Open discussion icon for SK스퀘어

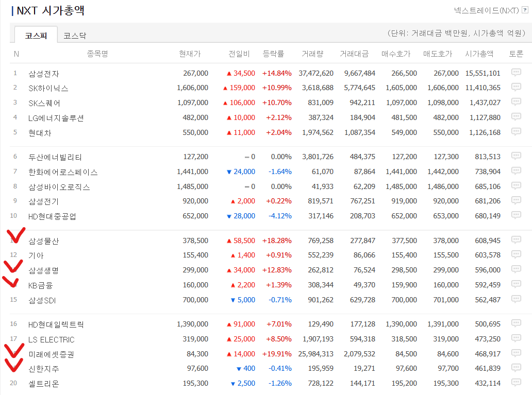tap(516, 102)
